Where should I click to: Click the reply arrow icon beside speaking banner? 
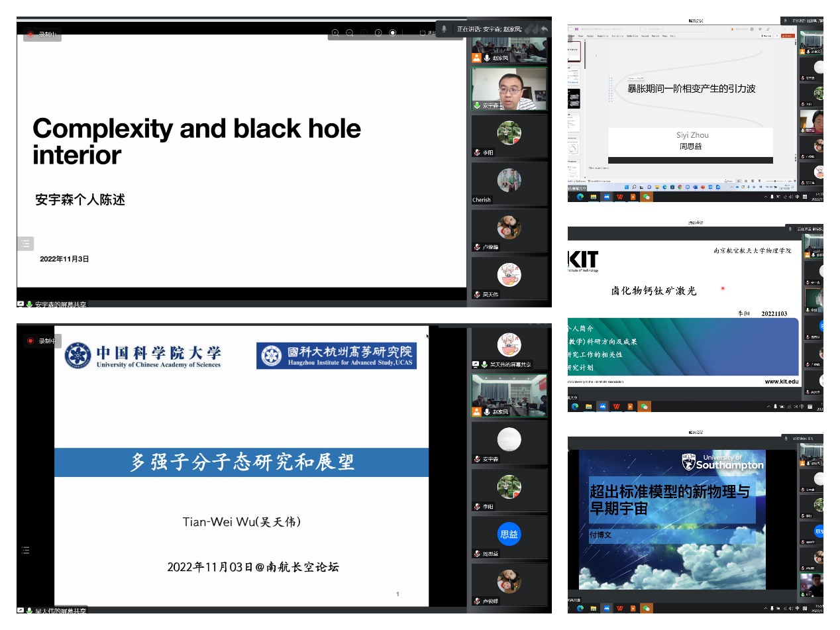point(544,29)
